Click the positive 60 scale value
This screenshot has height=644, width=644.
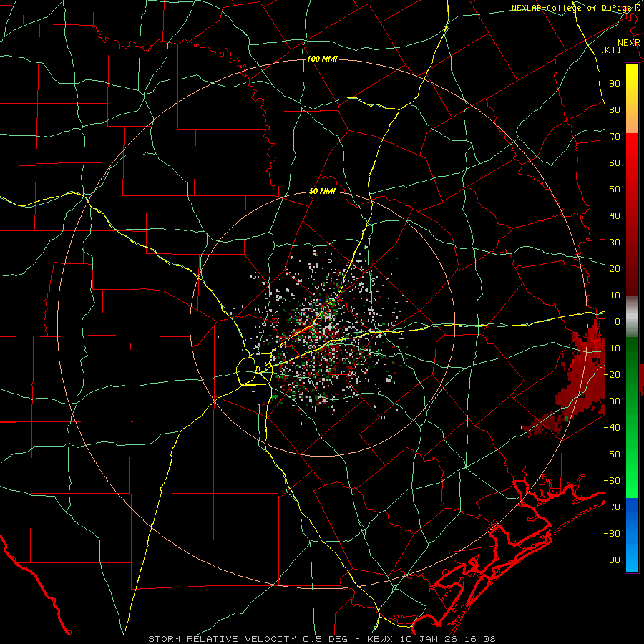pyautogui.click(x=615, y=163)
